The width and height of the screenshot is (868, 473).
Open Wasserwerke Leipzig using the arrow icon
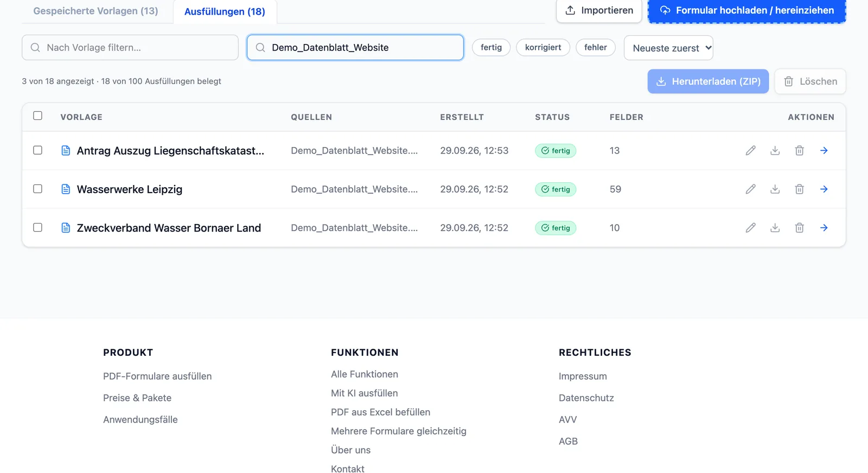click(x=824, y=189)
